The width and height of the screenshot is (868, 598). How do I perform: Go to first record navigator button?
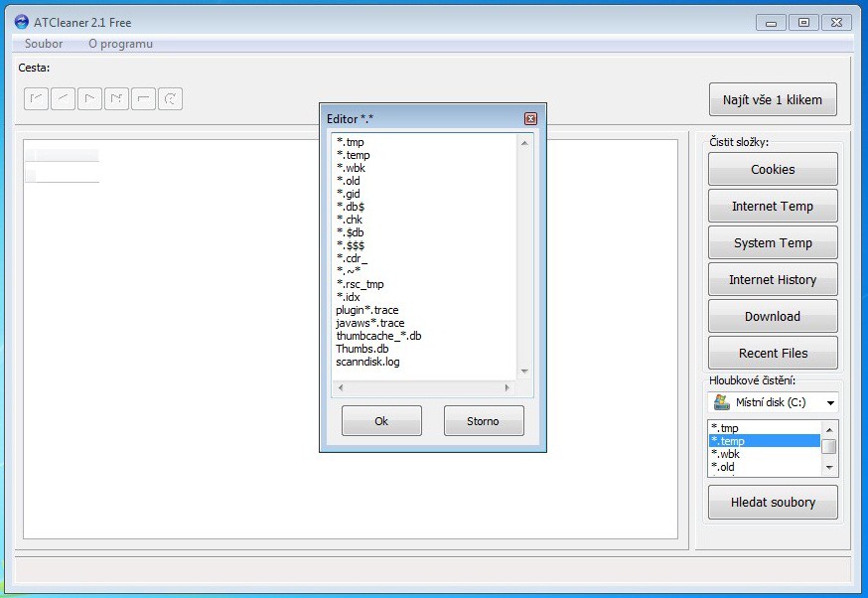pyautogui.click(x=37, y=99)
